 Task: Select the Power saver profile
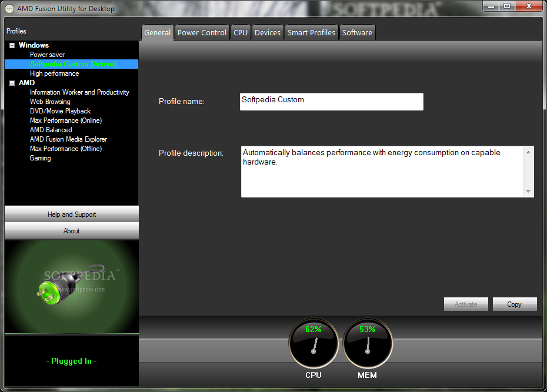coord(47,55)
